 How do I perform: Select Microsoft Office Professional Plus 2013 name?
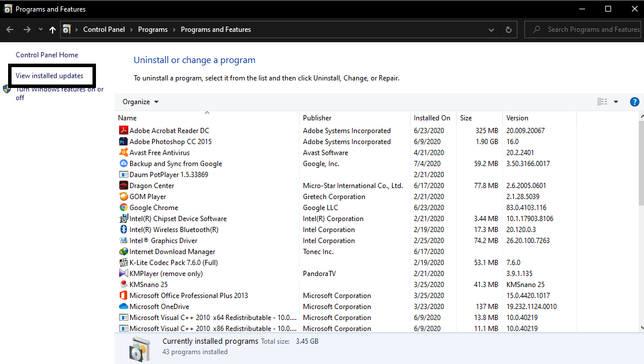click(188, 296)
